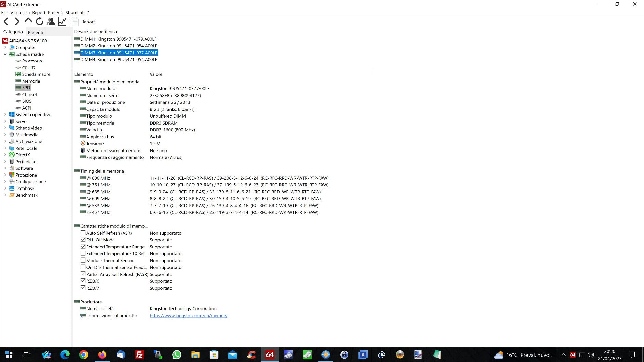Screen dimensions: 644x362
Task: Toggle the Module Thermal Sensor checkbox
Action: click(83, 260)
